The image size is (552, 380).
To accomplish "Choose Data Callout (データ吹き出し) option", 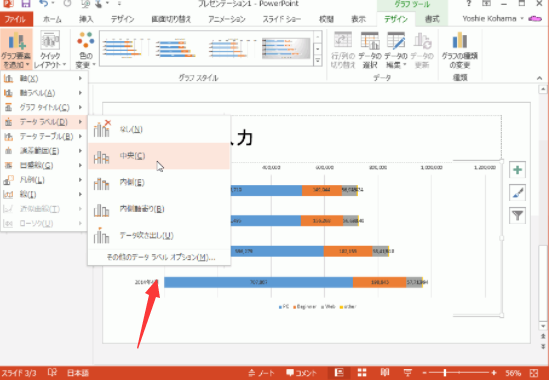I will [x=159, y=235].
